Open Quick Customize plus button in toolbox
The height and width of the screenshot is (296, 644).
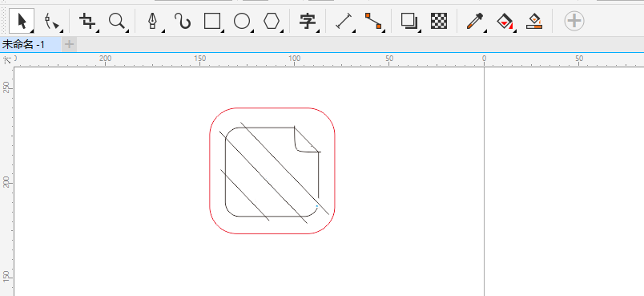[574, 21]
